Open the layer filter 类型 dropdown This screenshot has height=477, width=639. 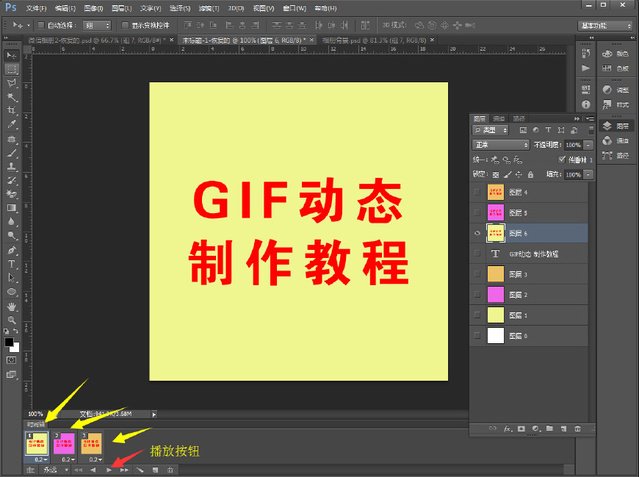click(x=491, y=130)
